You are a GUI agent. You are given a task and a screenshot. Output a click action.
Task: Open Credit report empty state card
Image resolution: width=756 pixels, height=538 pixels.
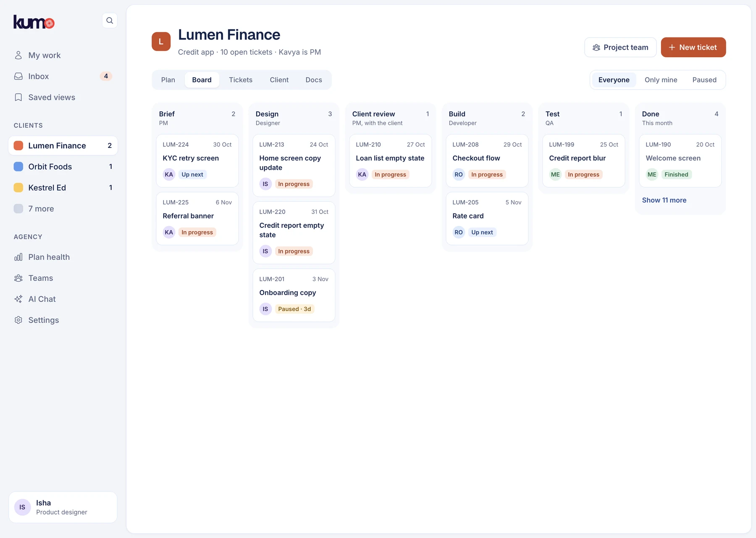click(294, 233)
